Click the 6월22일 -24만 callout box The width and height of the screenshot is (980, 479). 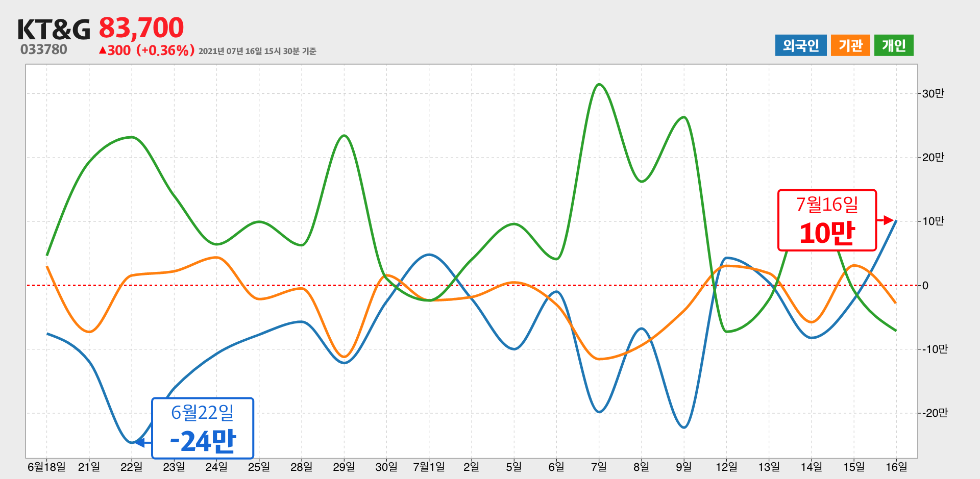pyautogui.click(x=203, y=428)
